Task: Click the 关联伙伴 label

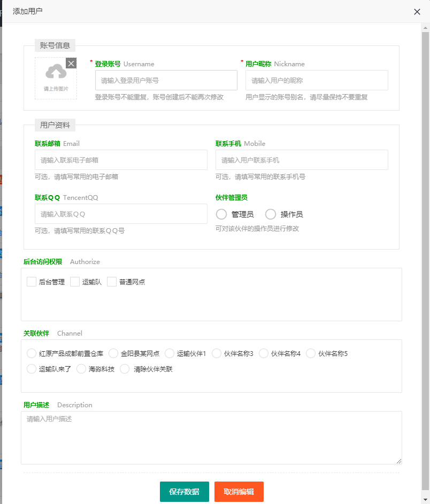Action: pos(36,334)
